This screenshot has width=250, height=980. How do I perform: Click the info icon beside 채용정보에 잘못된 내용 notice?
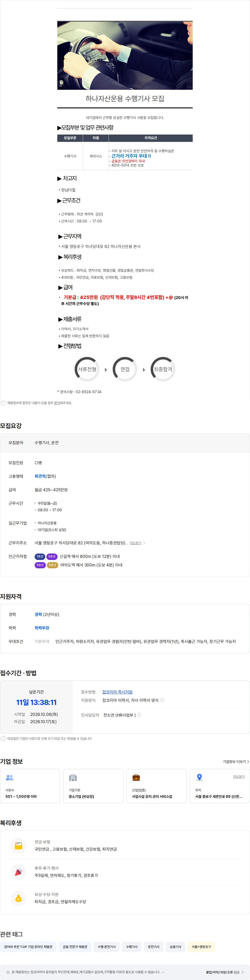pos(3,403)
